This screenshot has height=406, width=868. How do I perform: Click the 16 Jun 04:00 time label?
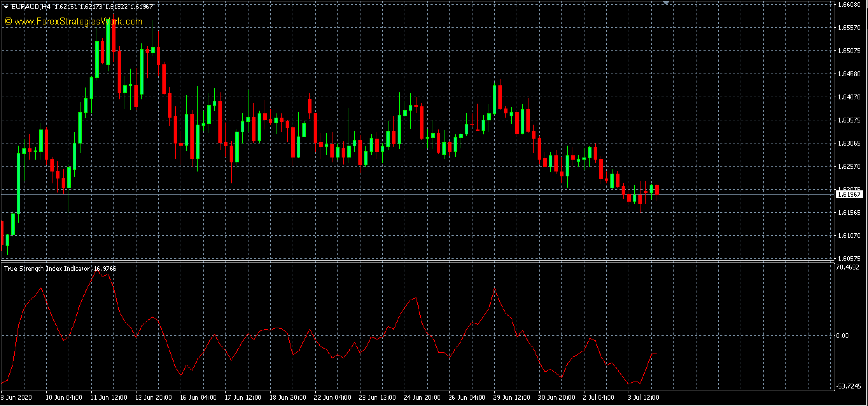pos(198,398)
